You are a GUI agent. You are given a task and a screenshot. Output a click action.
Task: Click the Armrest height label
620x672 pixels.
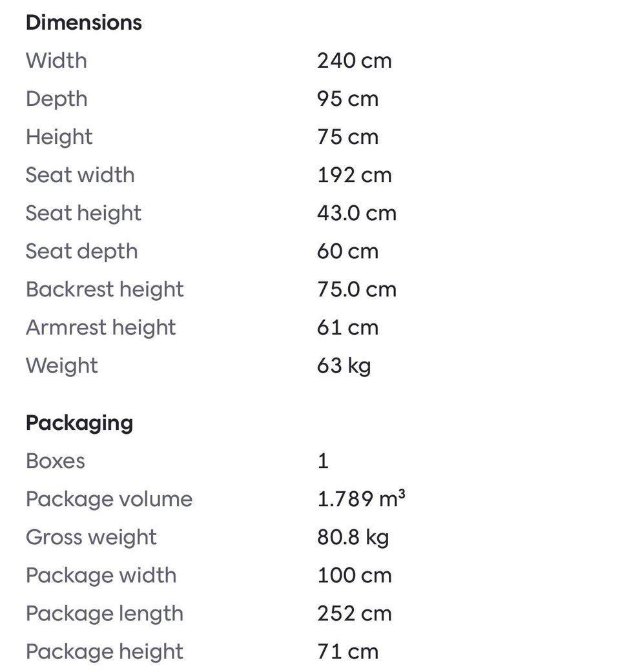(x=101, y=327)
